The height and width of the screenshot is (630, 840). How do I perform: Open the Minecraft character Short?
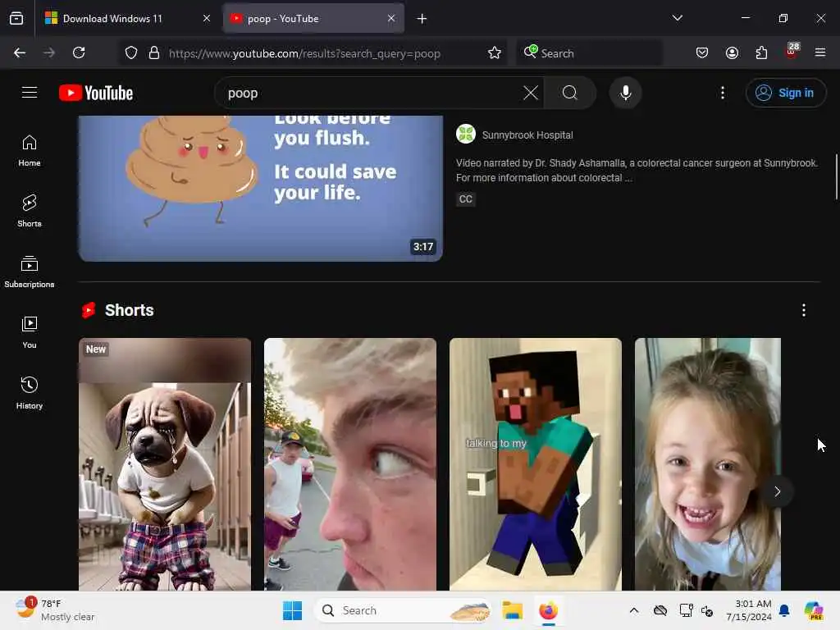[x=535, y=464]
